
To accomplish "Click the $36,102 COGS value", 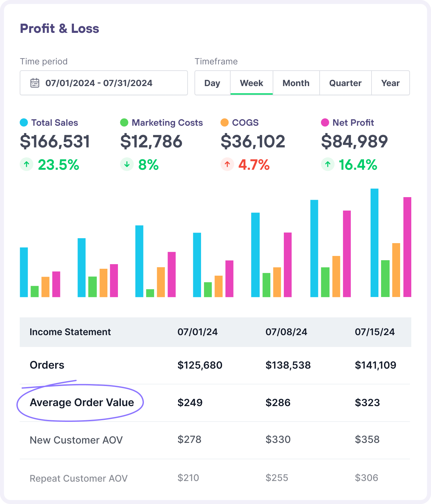I will [x=253, y=142].
